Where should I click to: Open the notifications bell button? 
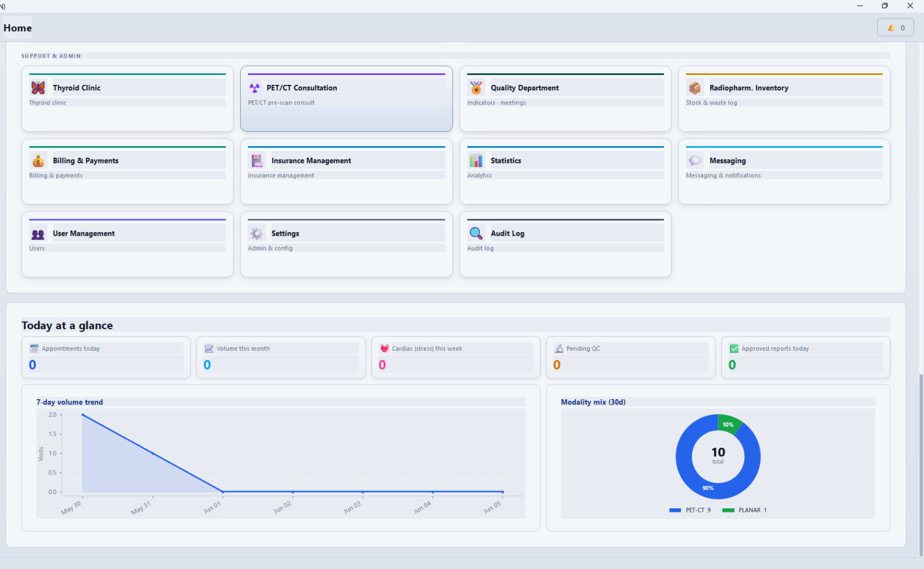coord(896,28)
